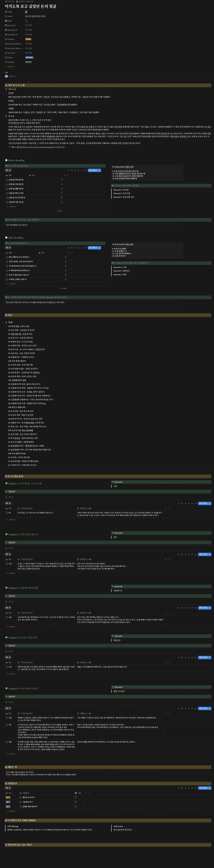Image resolution: width=214 pixels, height=868 pixels.
Task: Open search icon in Chapter 1 table toolbar
Action: [189, 503]
